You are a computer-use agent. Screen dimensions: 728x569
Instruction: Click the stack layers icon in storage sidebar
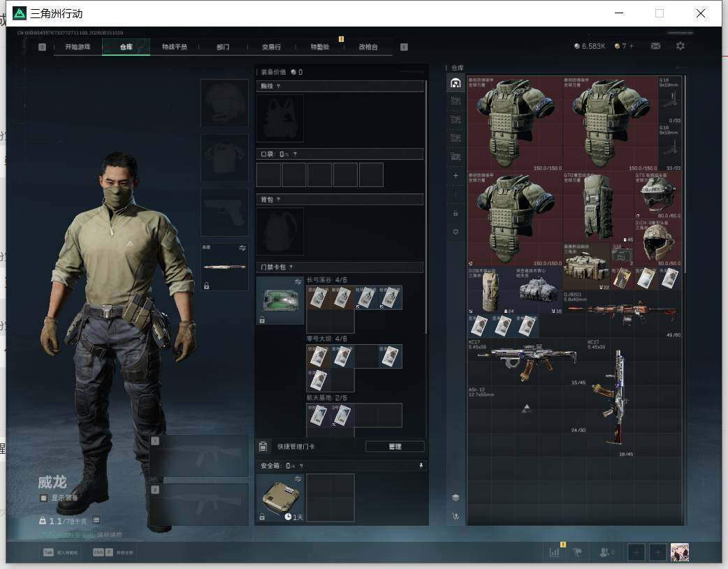pyautogui.click(x=456, y=498)
